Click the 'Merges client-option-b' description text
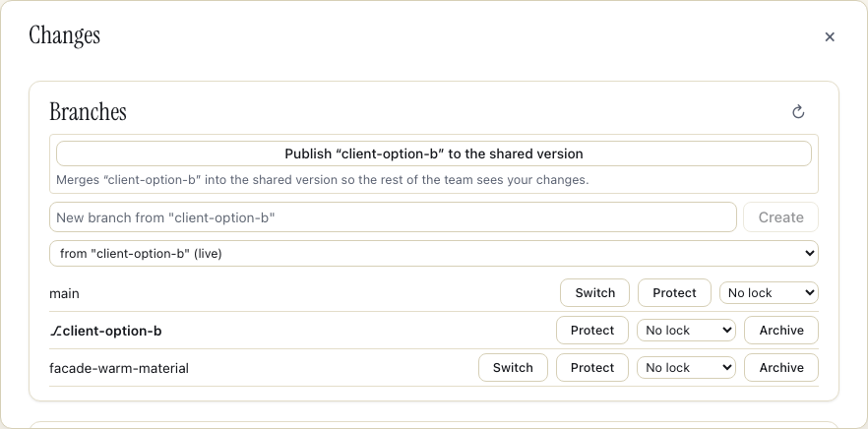The width and height of the screenshot is (868, 429). click(322, 180)
